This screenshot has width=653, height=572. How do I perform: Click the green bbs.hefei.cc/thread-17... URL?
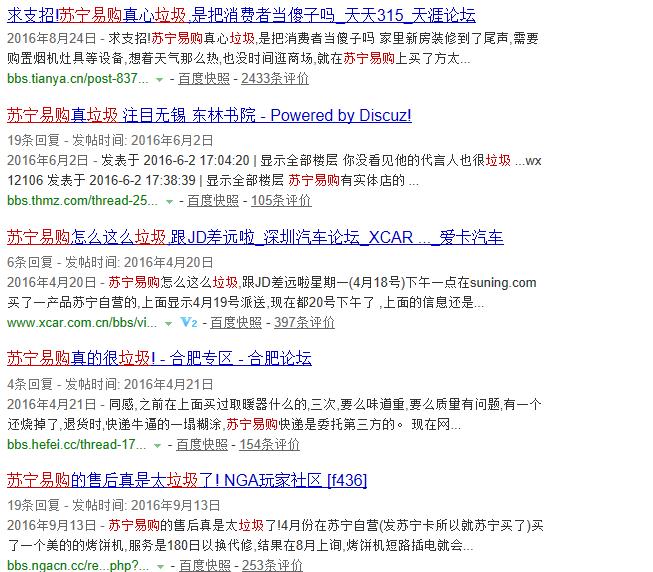[x=77, y=444]
